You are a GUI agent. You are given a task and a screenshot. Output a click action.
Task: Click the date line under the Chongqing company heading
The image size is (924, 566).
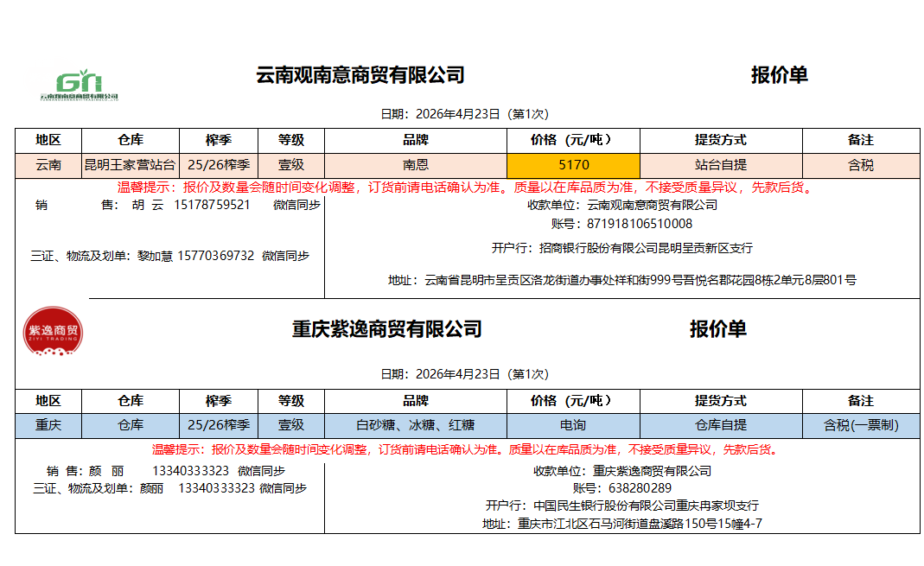[464, 374]
